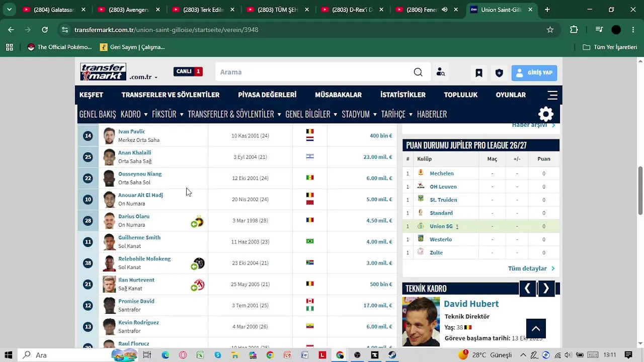The height and width of the screenshot is (362, 644).
Task: Open the Windows Start menu
Action: pos(9,355)
